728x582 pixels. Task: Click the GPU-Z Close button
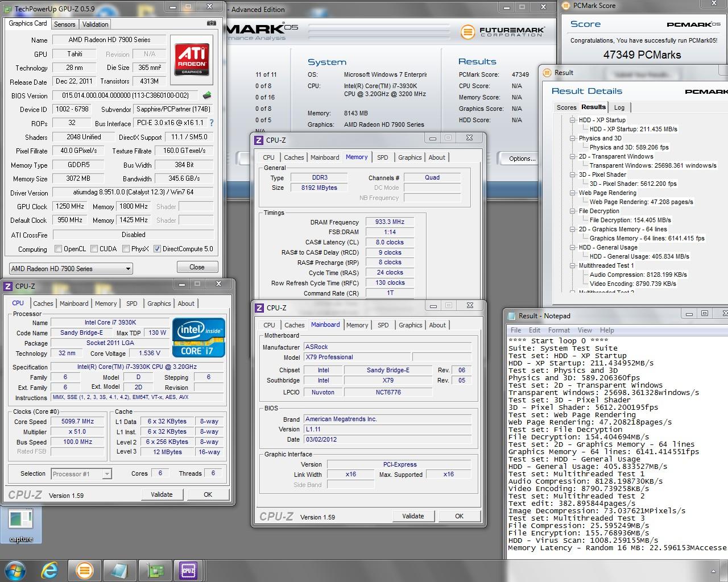tap(197, 267)
